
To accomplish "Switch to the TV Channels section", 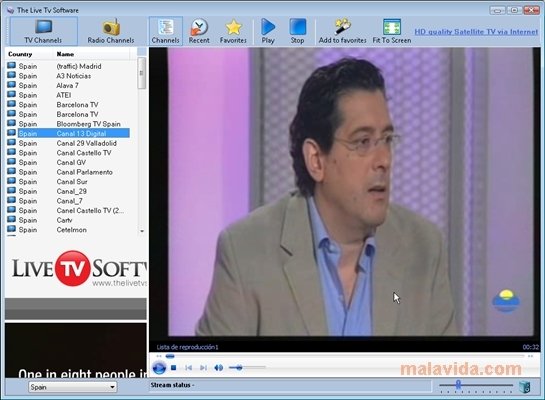I will tap(43, 31).
